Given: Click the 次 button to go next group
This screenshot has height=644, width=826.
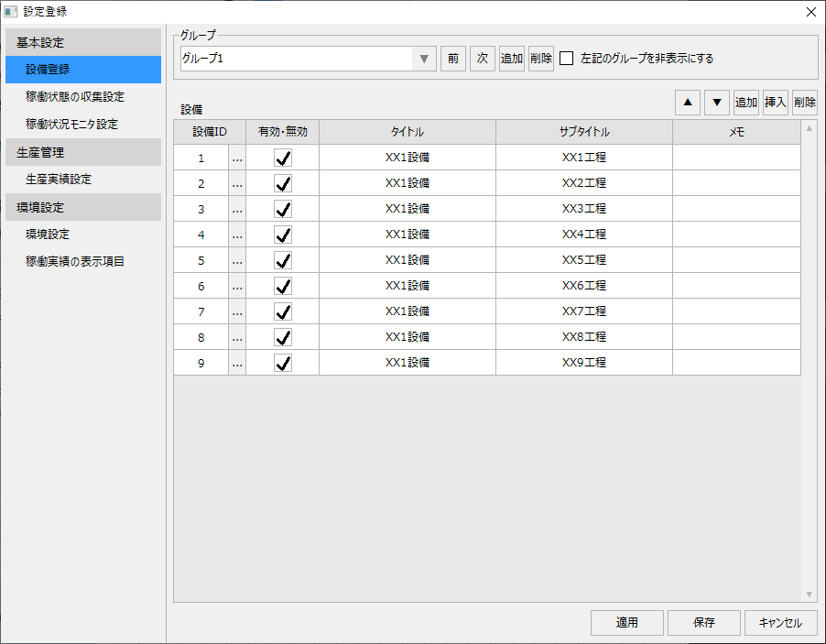Looking at the screenshot, I should point(482,58).
